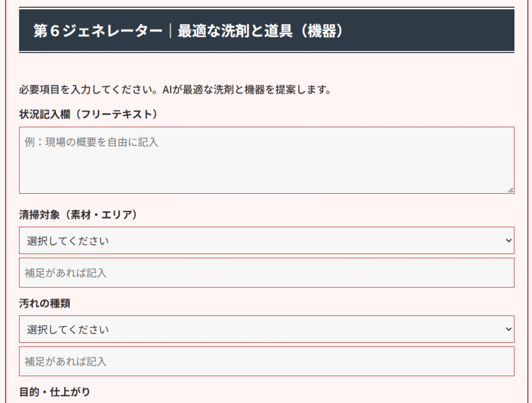Image resolution: width=532 pixels, height=403 pixels.
Task: Click the 必要項目を入力してください instruction text
Action: pos(88,90)
